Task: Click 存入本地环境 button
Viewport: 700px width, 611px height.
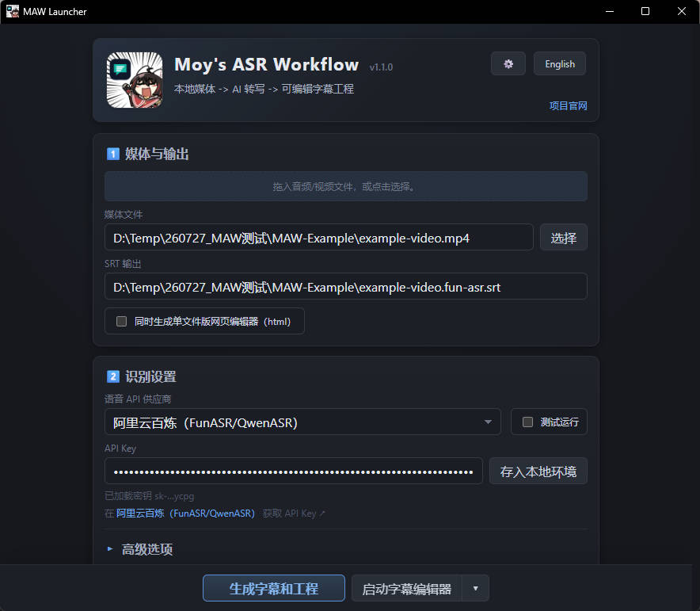Action: 538,472
